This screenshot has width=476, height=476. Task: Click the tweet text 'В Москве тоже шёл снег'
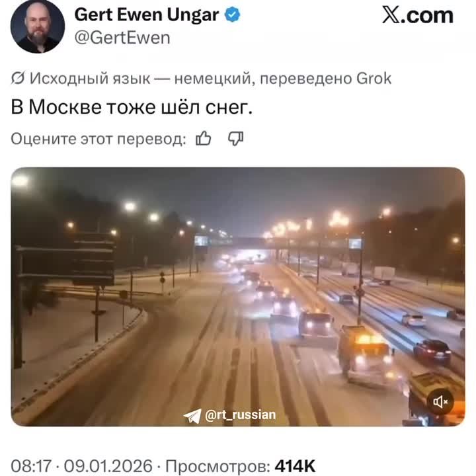(132, 107)
